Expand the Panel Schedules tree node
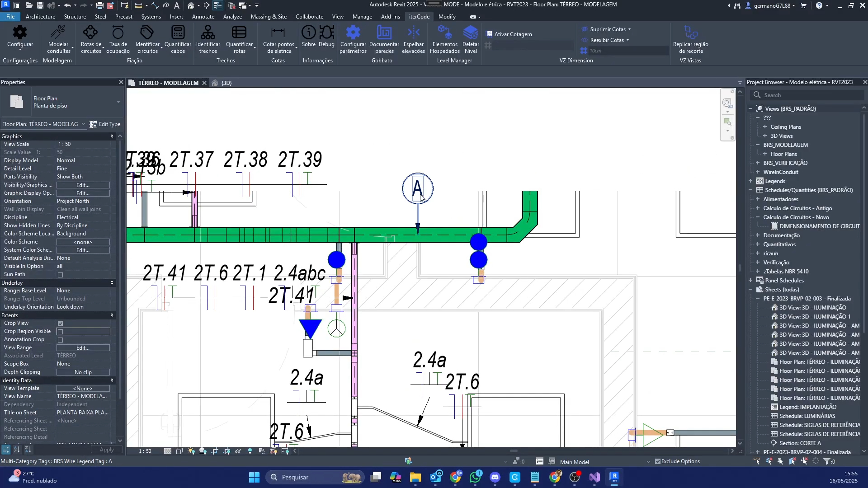Image resolution: width=868 pixels, height=488 pixels. point(751,281)
